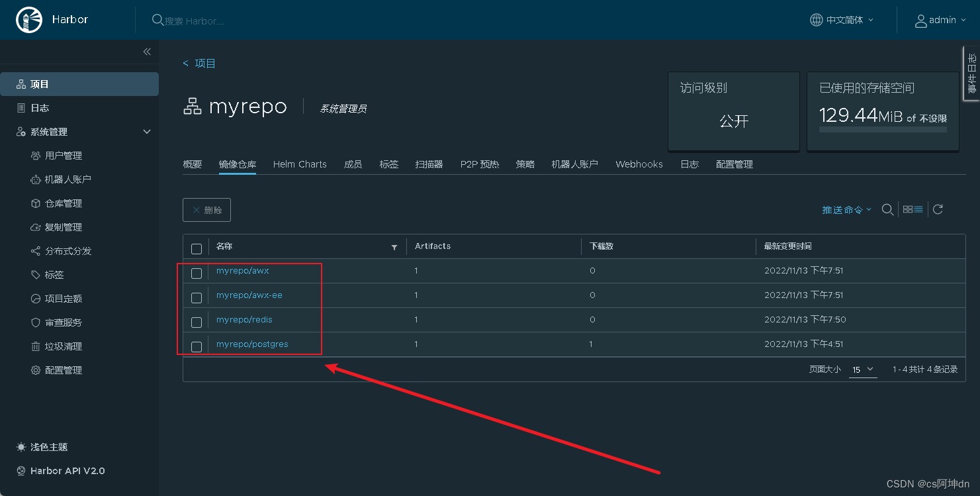Click the '2022/11/13 下午4:51' timestamp cell
Viewport: 980px width, 496px height.
(x=804, y=344)
